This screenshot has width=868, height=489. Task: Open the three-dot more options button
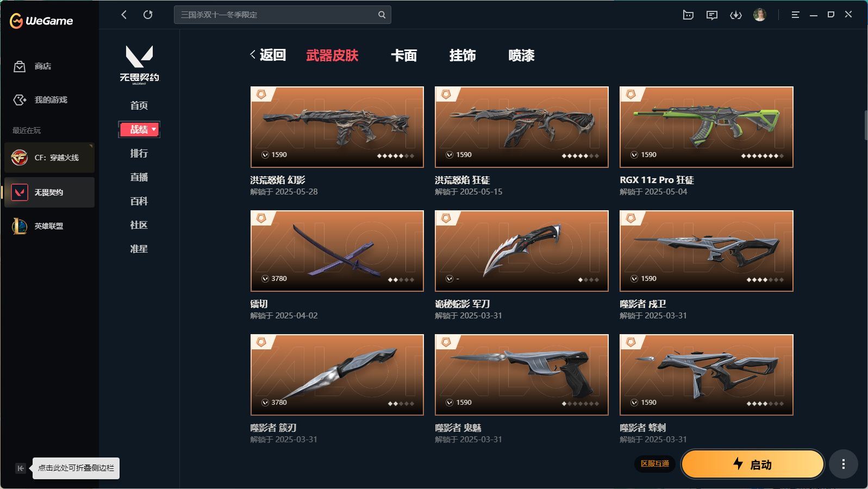[843, 464]
